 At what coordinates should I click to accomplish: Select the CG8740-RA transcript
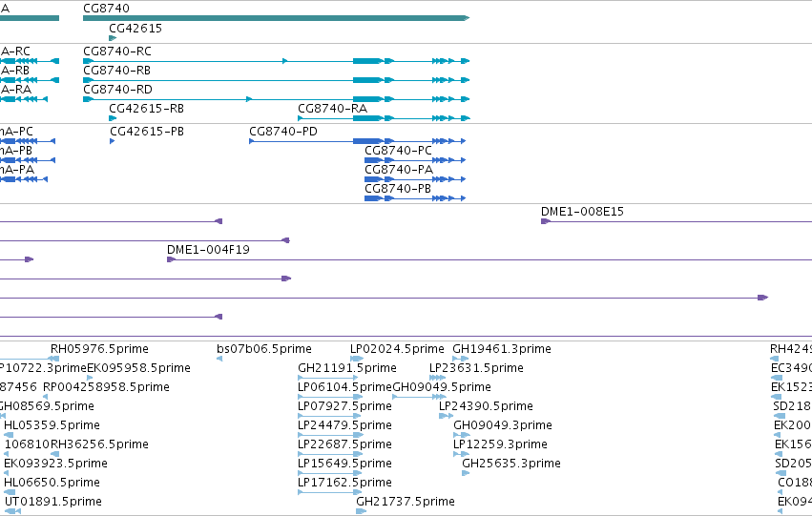(x=384, y=118)
